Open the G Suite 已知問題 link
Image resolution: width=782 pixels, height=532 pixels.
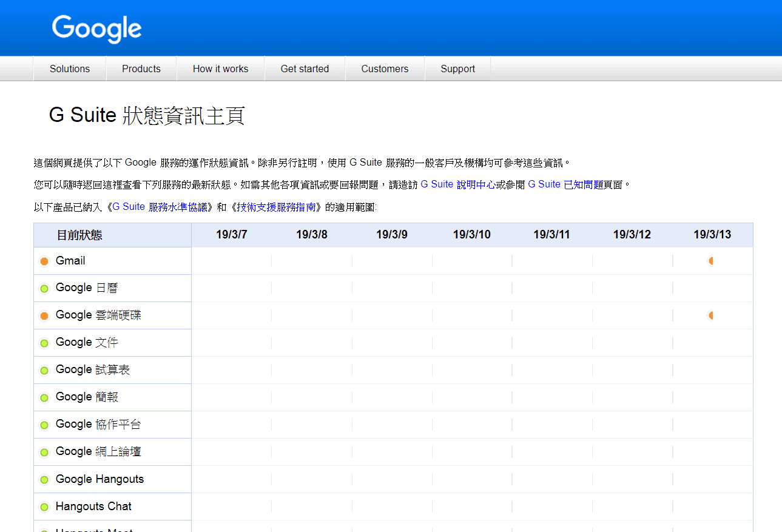click(x=565, y=184)
